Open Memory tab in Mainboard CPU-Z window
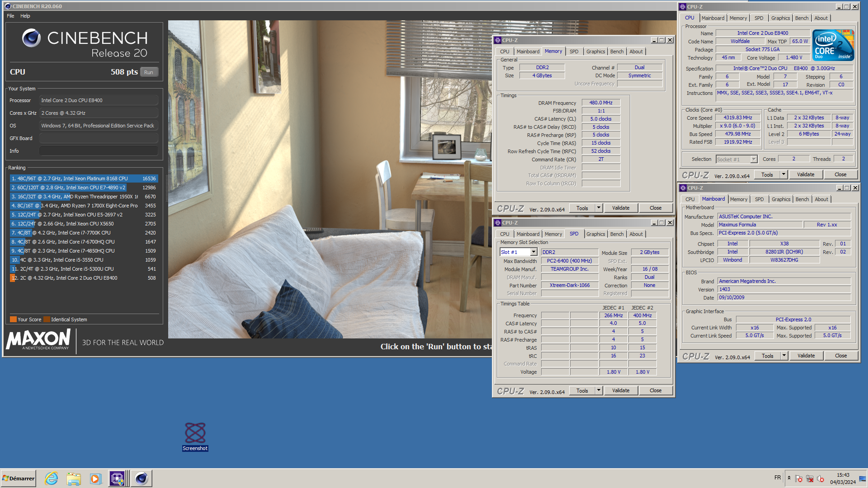Viewport: 868px width, 488px height. 739,199
